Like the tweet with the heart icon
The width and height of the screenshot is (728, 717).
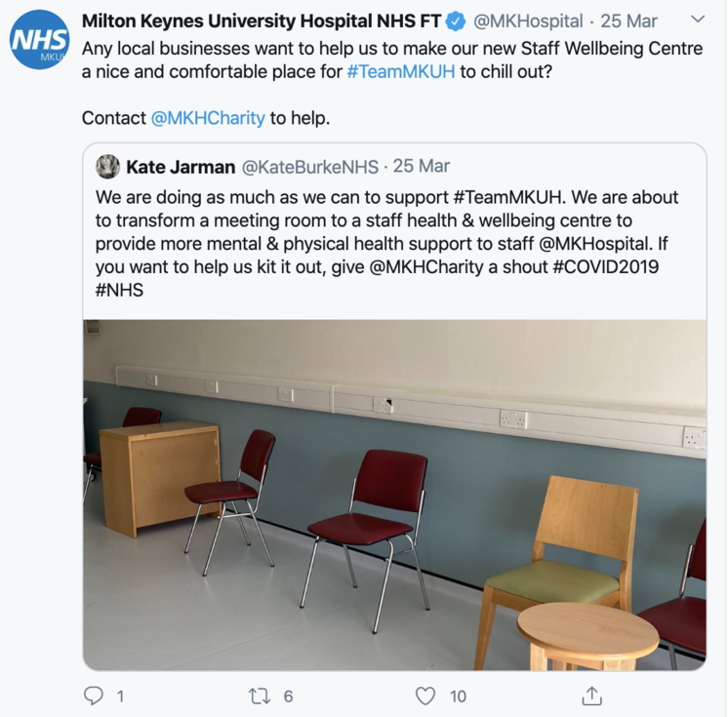[x=425, y=697]
